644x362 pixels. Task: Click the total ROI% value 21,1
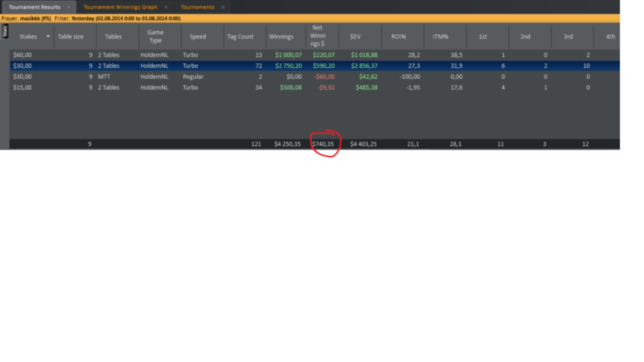pyautogui.click(x=413, y=144)
